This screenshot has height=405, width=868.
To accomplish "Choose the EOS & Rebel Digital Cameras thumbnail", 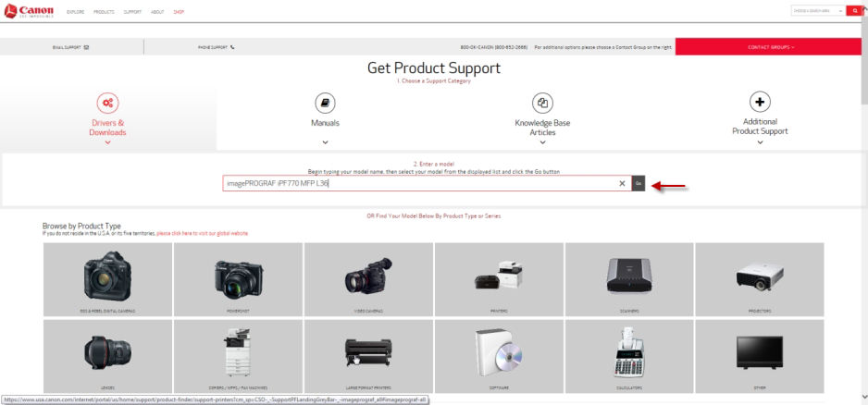I will click(106, 279).
